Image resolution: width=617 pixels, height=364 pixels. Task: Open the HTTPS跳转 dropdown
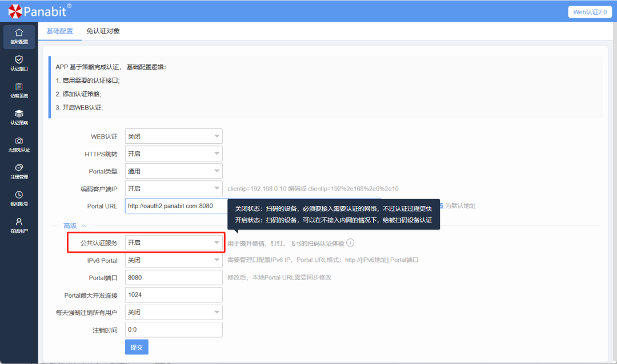coord(174,153)
